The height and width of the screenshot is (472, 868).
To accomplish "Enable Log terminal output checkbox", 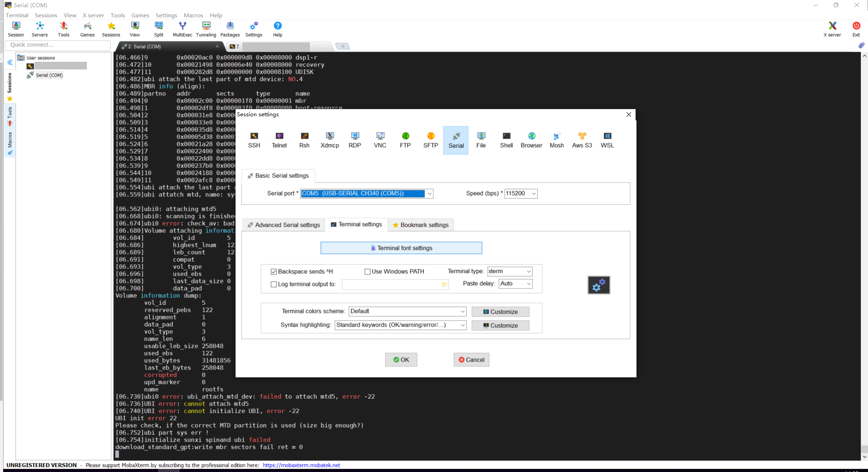I will point(273,284).
